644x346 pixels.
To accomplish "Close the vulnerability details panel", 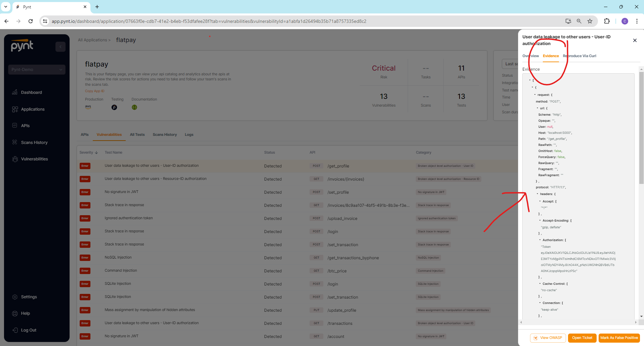I will tap(635, 40).
